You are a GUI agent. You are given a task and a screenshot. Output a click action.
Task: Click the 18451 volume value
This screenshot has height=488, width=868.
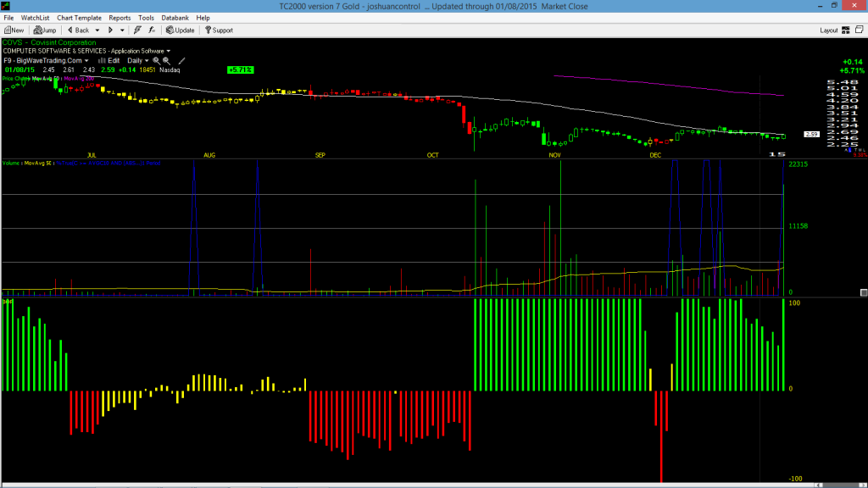point(147,70)
